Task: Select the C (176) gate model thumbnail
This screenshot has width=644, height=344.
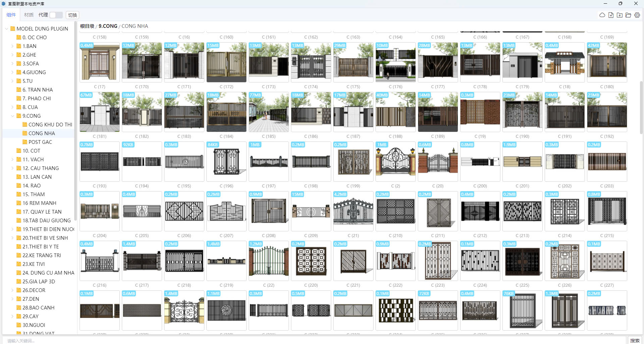Action: pos(395,62)
